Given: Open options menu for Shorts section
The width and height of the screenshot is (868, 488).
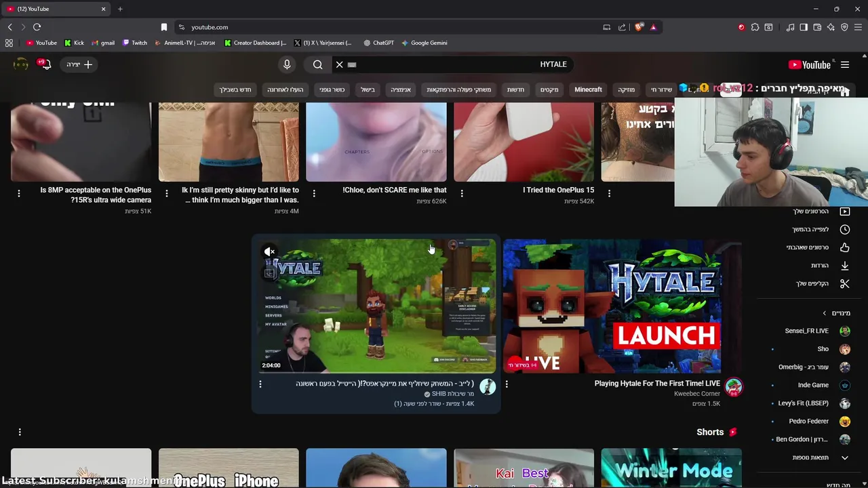Looking at the screenshot, I should coord(20,432).
